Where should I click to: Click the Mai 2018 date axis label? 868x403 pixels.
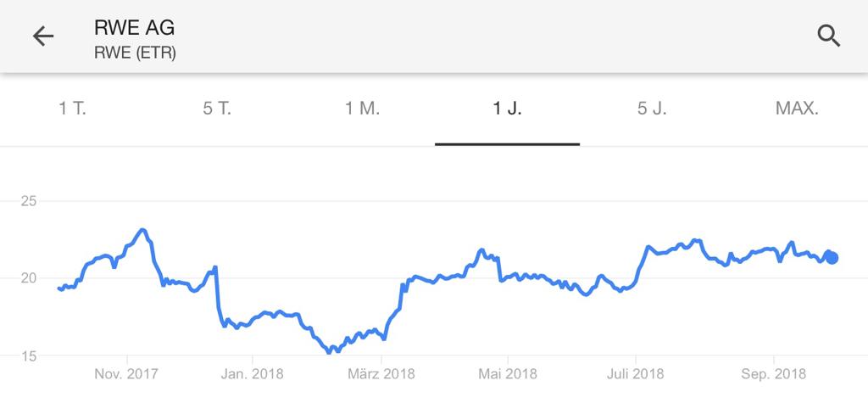(508, 374)
